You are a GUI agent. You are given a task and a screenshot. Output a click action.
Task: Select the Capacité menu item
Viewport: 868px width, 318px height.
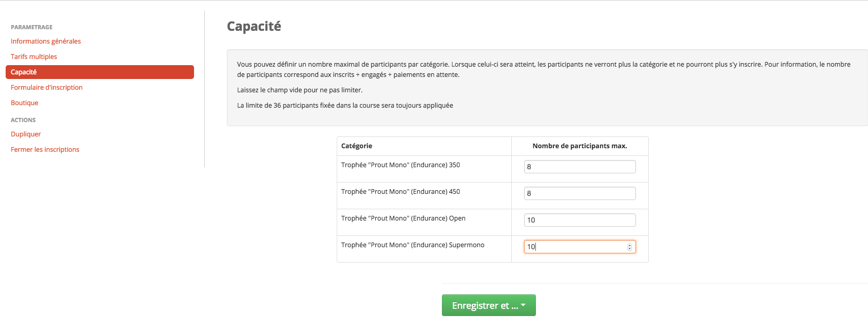(x=100, y=72)
